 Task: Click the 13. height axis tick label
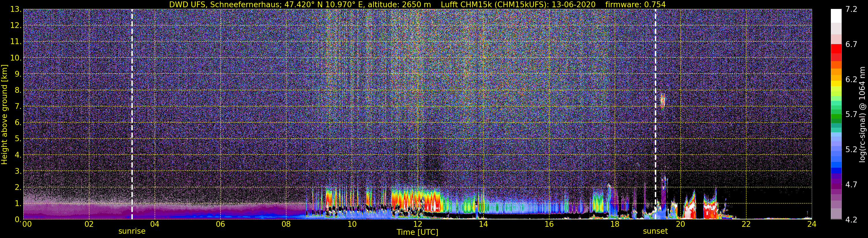[16, 10]
